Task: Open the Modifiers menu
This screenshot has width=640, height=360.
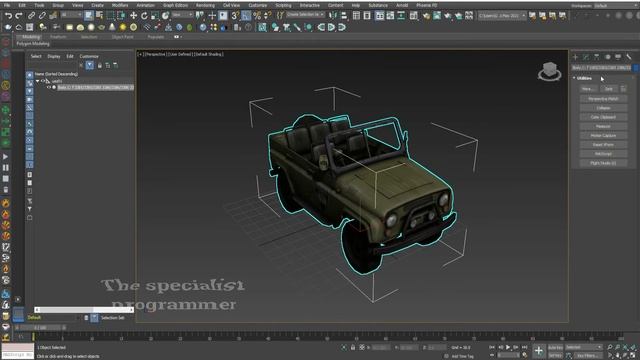Action: click(120, 5)
